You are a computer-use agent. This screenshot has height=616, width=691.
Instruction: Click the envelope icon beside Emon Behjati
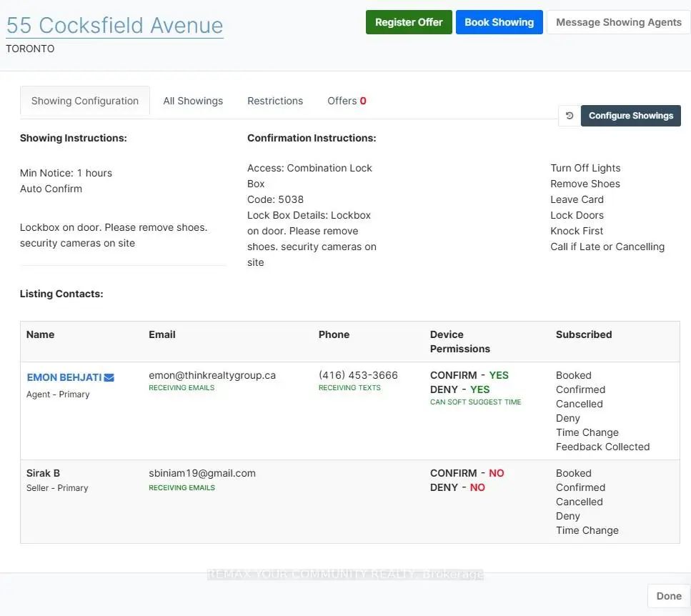tap(109, 377)
